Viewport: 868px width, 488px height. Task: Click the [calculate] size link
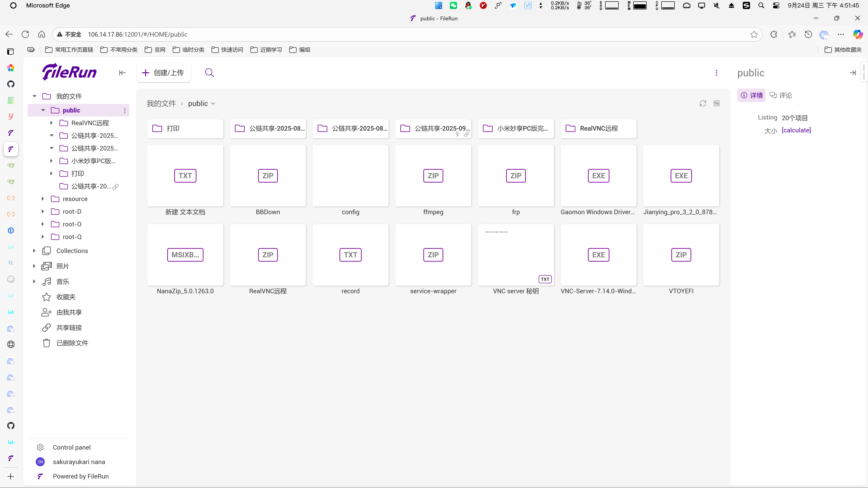coord(796,130)
